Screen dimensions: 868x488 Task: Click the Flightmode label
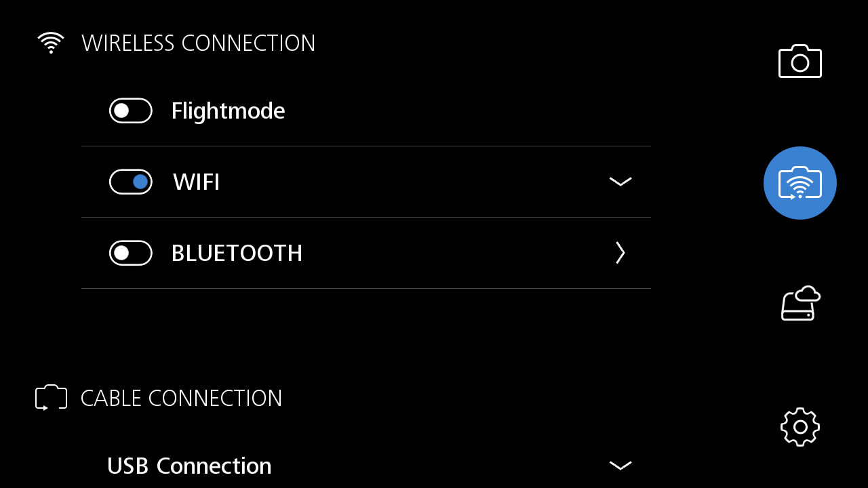click(x=228, y=110)
